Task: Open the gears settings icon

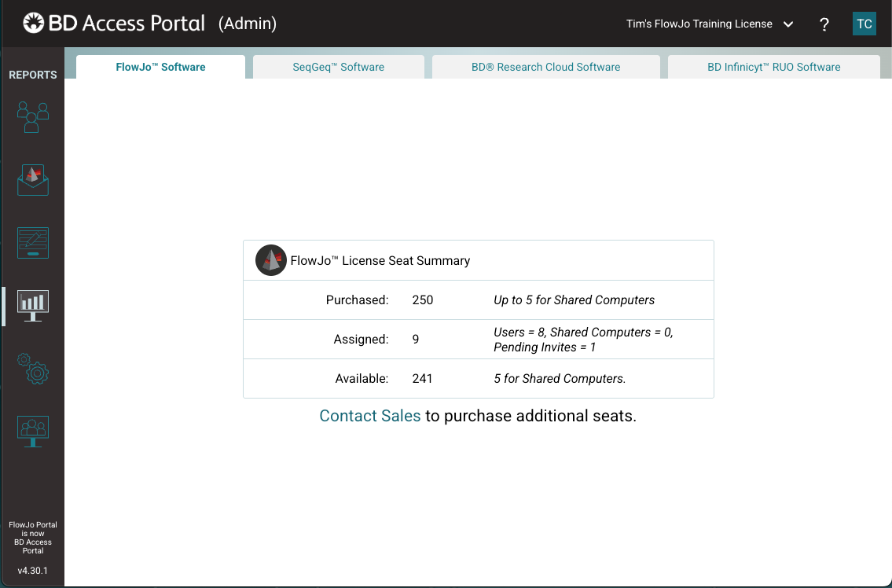Action: pyautogui.click(x=32, y=369)
